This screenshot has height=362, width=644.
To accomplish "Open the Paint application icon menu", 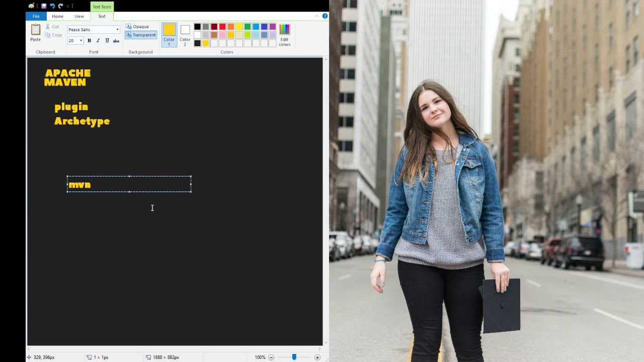I will (32, 6).
